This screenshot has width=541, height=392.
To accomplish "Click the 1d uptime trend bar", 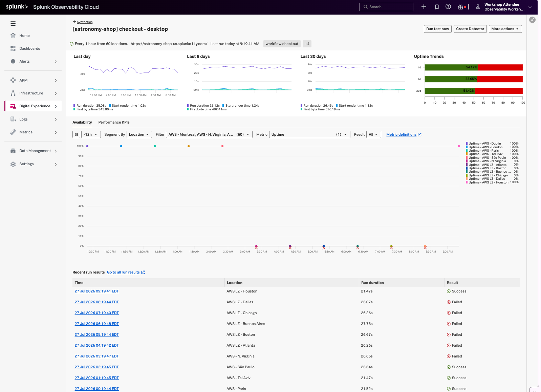I will 473,67.
